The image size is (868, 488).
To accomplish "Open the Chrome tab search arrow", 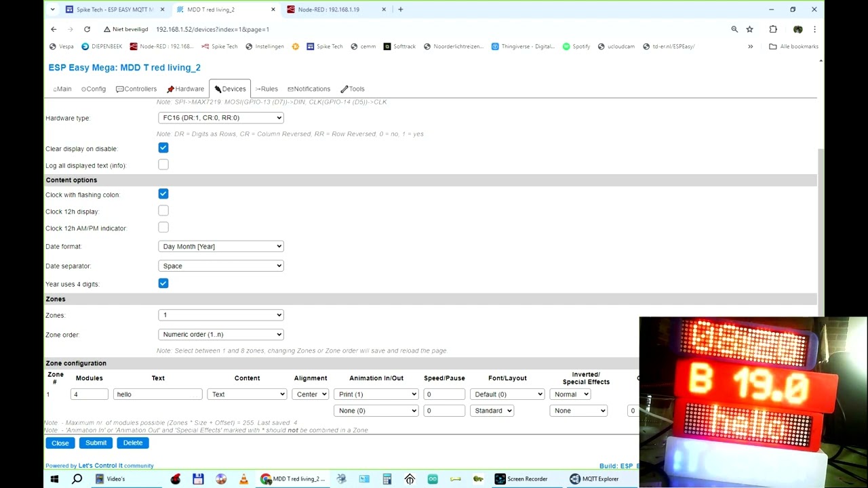I will click(52, 9).
